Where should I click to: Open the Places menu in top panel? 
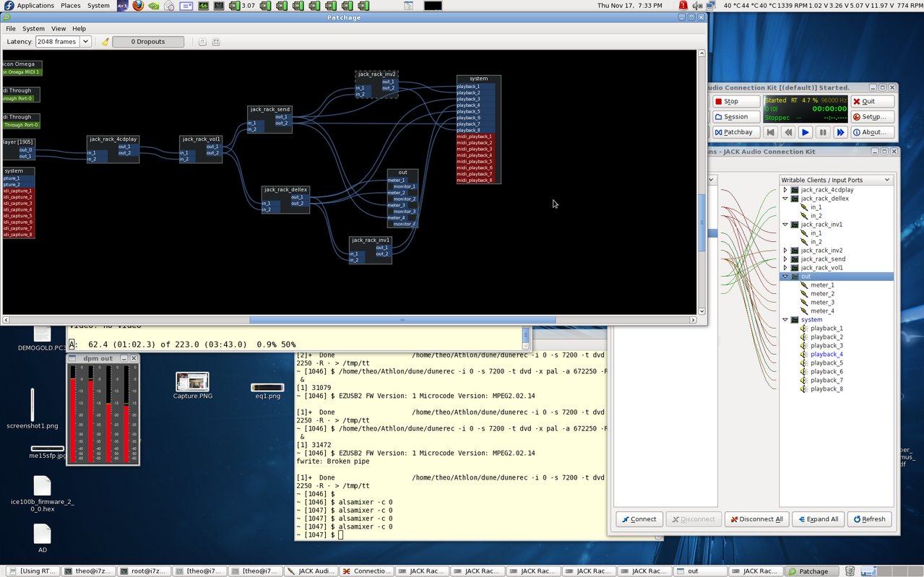click(71, 6)
